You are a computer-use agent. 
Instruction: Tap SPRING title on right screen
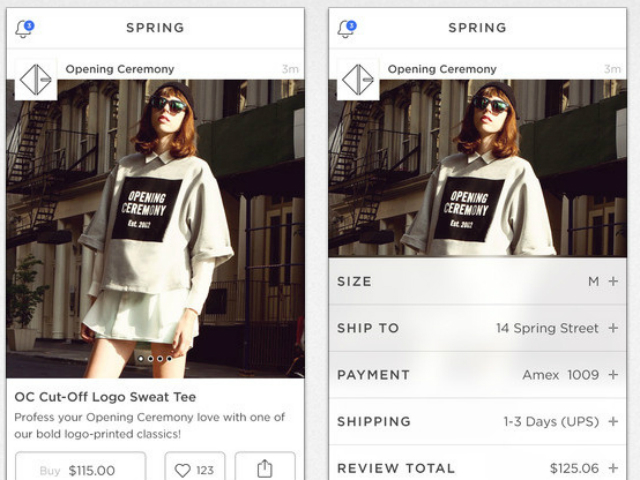pos(478,28)
